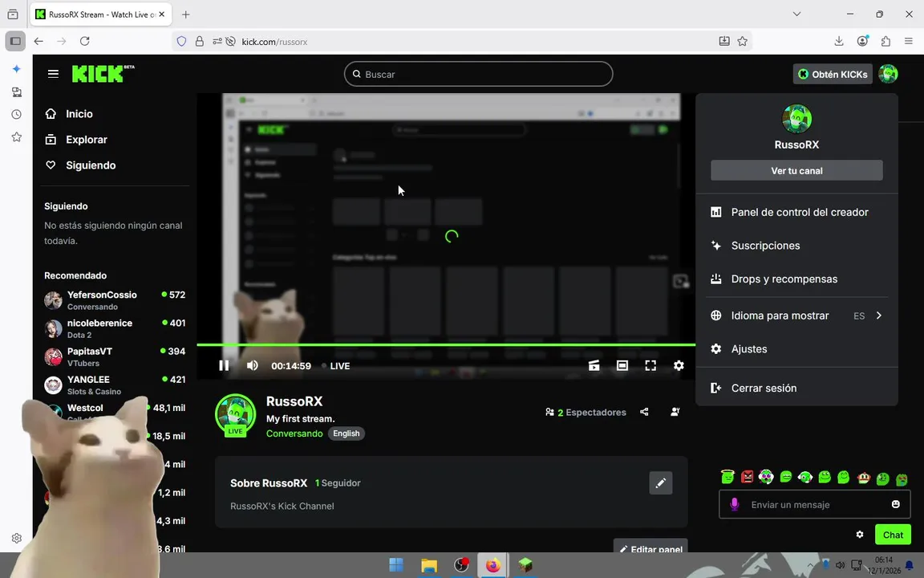Click the Editar panel button
The height and width of the screenshot is (578, 924).
pyautogui.click(x=650, y=547)
